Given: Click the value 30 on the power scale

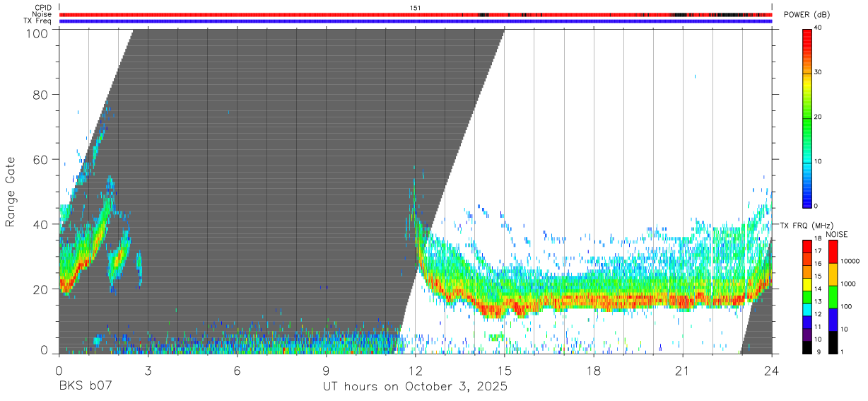Looking at the screenshot, I should 818,73.
